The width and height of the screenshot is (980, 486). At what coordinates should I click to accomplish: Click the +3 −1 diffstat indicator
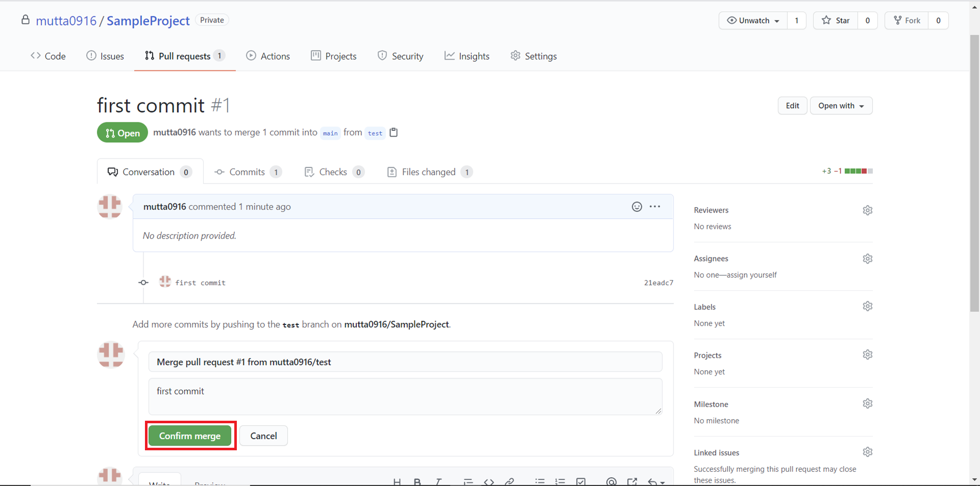pyautogui.click(x=847, y=171)
